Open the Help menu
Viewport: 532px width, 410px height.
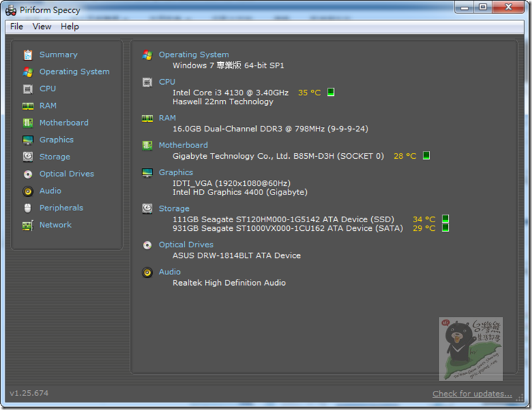coord(70,26)
